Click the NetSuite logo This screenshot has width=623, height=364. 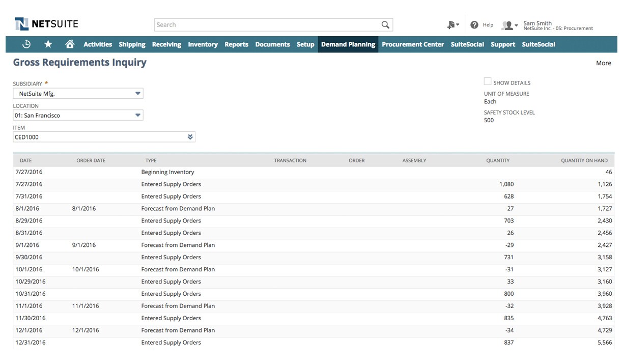(x=47, y=24)
